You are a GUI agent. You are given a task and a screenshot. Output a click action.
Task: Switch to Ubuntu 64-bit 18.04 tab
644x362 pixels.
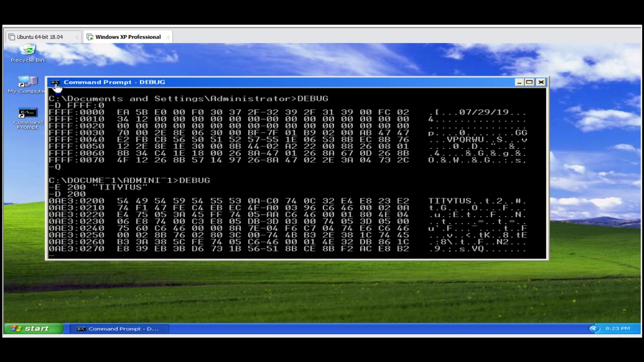coord(40,37)
